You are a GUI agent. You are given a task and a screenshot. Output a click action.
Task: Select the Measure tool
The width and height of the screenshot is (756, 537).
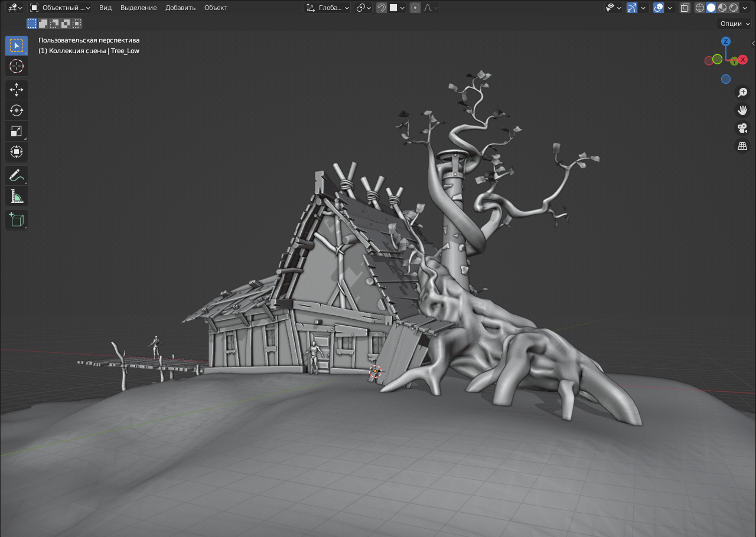point(17,196)
